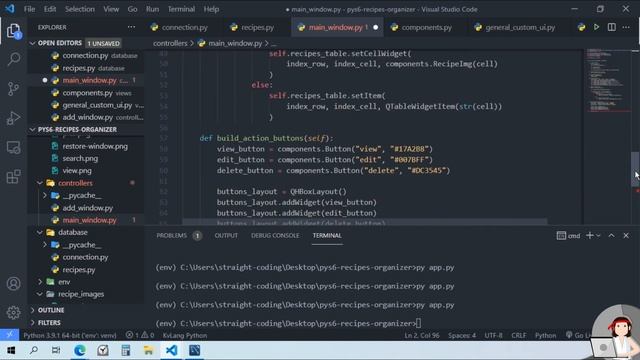Viewport: 640px width, 360px height.
Task: Open Windows taskbar search
Action: point(34,350)
